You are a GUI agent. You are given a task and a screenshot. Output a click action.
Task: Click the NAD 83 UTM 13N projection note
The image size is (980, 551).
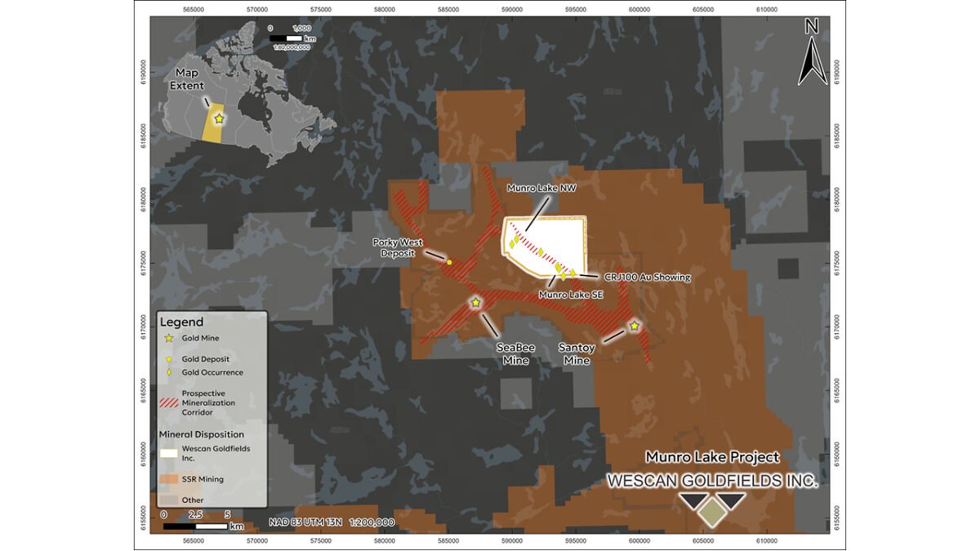coord(332,522)
